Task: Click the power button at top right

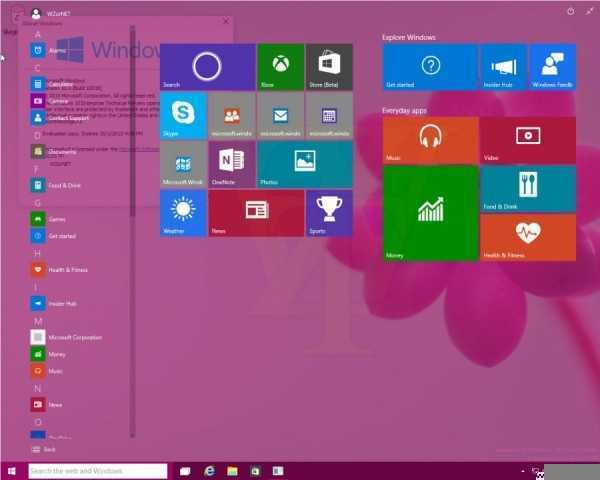Action: (x=571, y=11)
